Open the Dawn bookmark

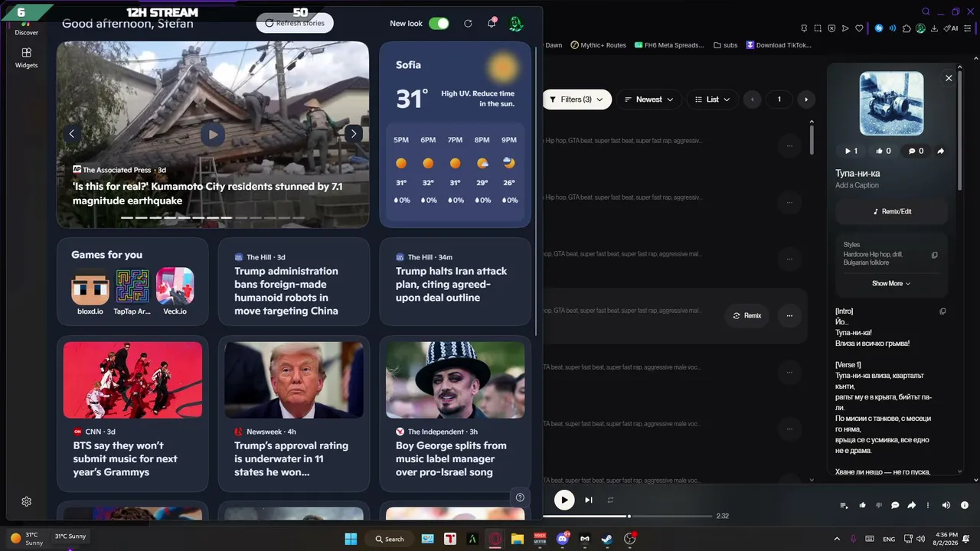pyautogui.click(x=554, y=45)
